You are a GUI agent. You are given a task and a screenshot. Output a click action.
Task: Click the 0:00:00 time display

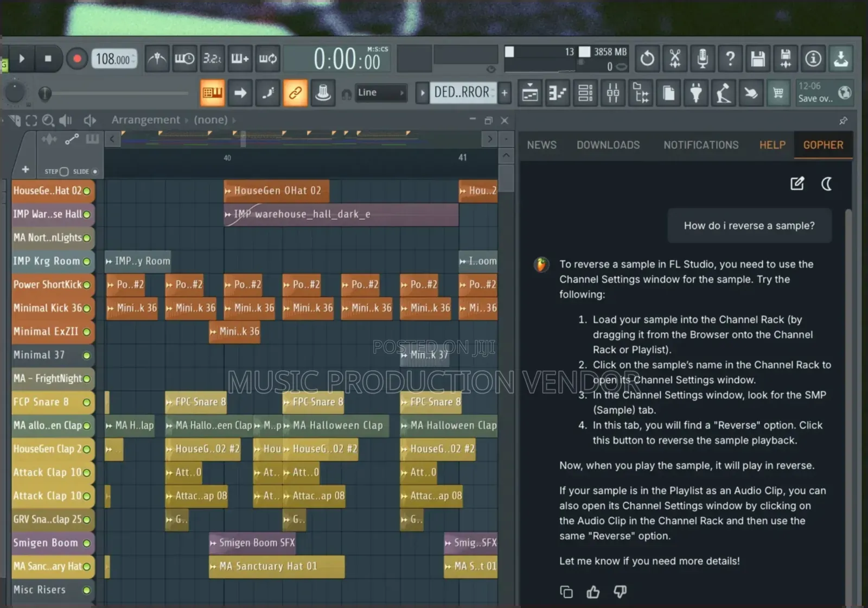tap(347, 59)
